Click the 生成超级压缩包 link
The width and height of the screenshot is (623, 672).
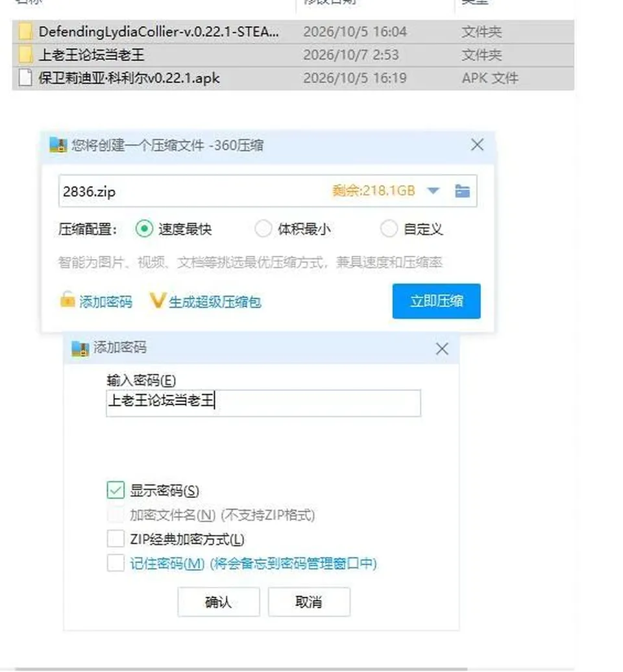pyautogui.click(x=215, y=302)
